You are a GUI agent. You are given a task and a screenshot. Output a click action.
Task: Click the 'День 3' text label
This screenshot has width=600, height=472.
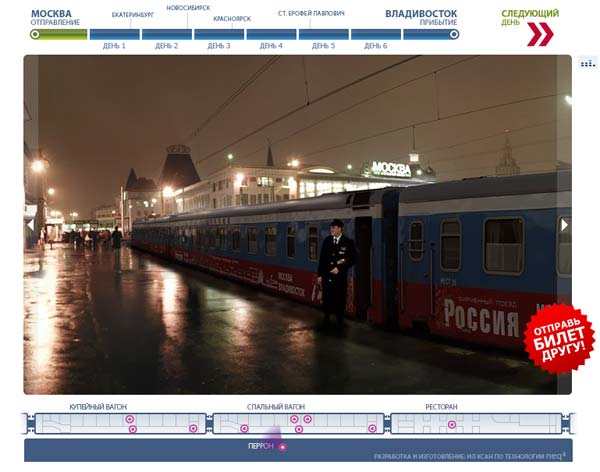tap(219, 46)
